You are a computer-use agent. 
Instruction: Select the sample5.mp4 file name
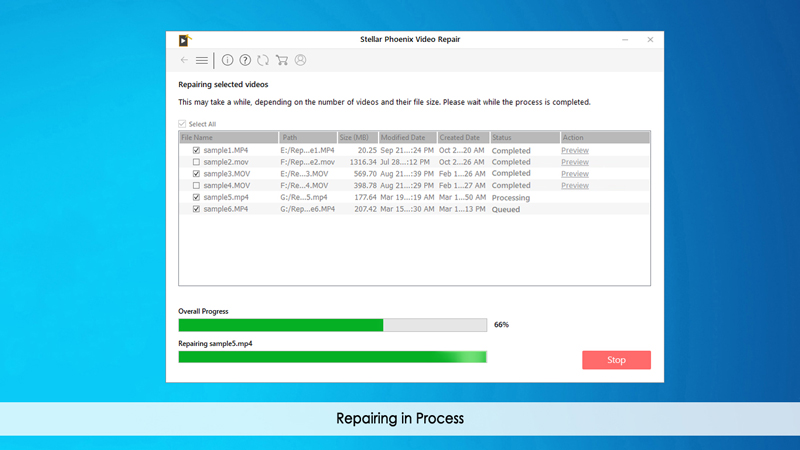click(x=226, y=197)
